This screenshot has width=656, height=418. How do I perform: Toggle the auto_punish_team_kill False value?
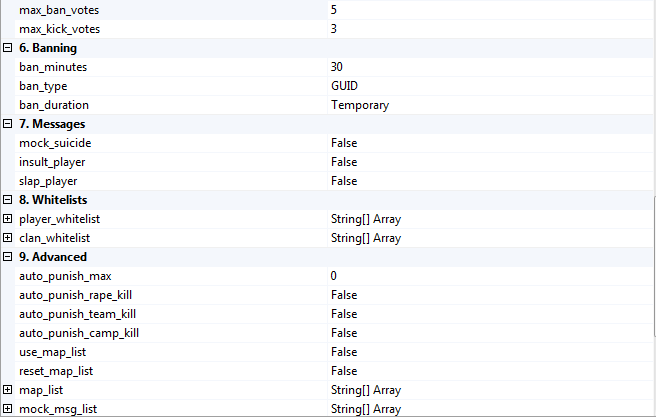pos(344,314)
